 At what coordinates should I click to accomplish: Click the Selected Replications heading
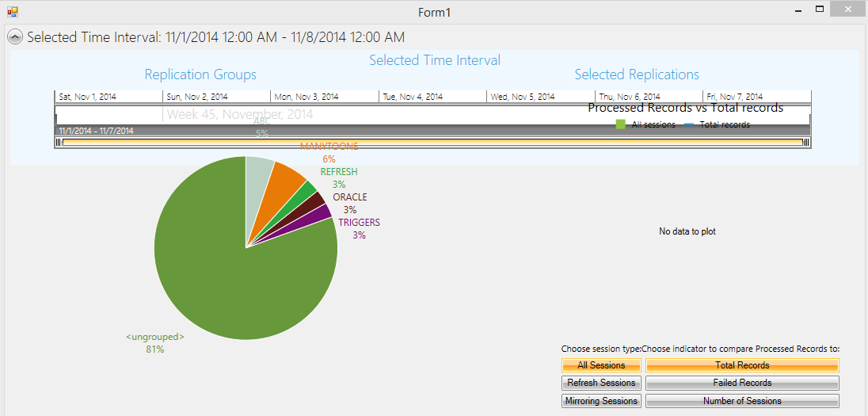[x=637, y=74]
